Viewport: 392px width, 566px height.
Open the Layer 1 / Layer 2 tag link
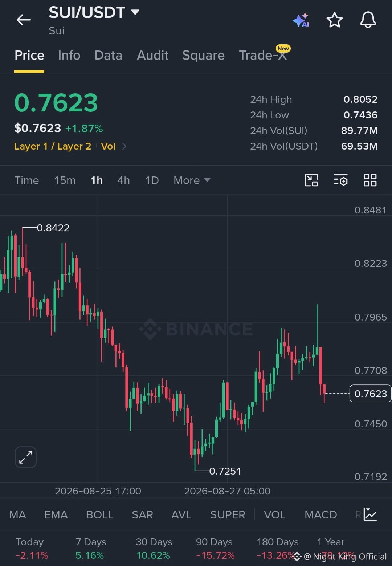click(53, 146)
